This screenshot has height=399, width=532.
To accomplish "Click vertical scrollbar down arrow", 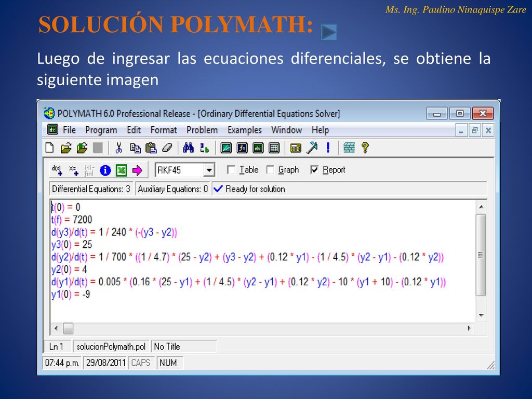I will point(481,315).
